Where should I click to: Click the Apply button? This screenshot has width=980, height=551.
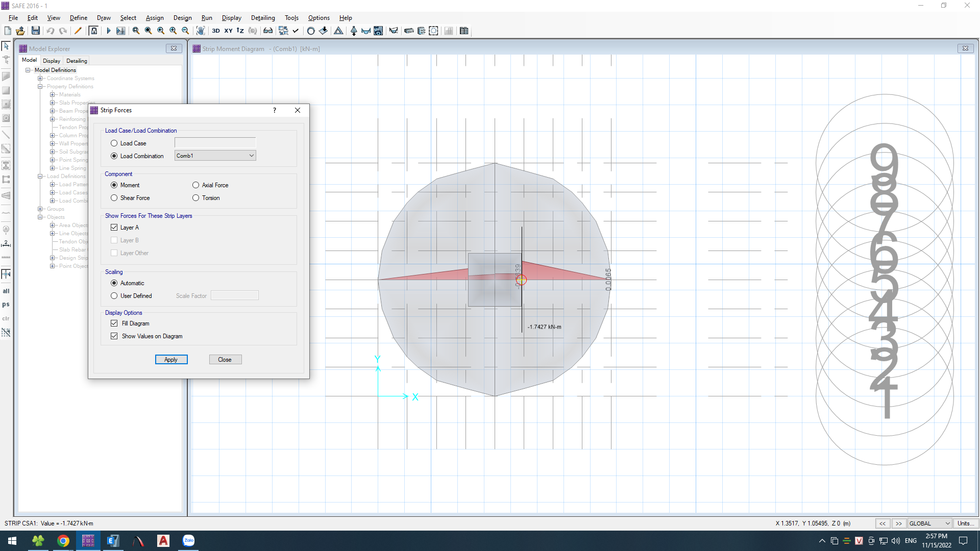tap(171, 360)
